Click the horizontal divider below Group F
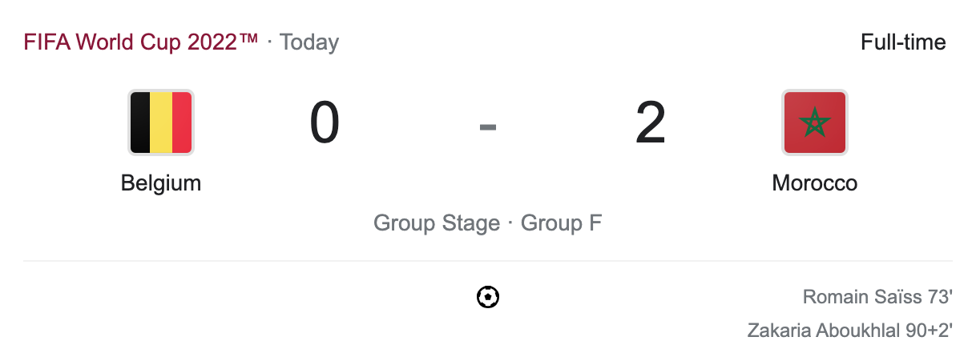980x361 pixels. pos(488,261)
